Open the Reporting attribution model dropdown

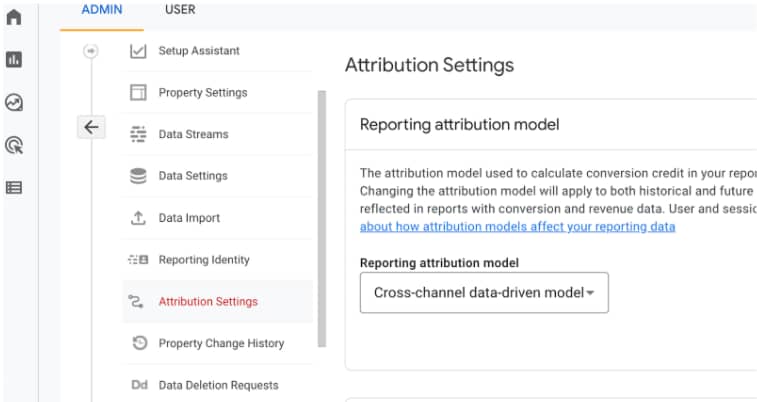(483, 293)
